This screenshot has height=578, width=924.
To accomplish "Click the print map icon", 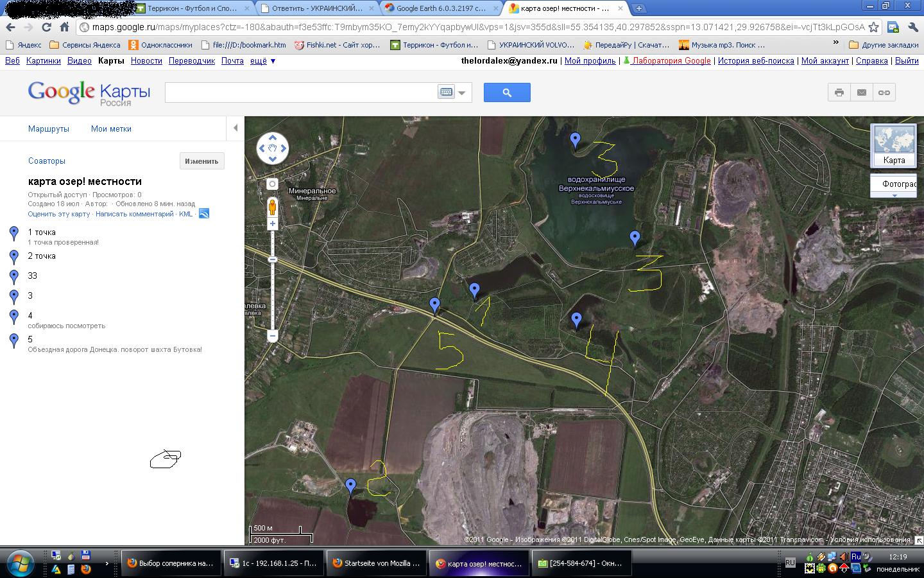I will (839, 92).
